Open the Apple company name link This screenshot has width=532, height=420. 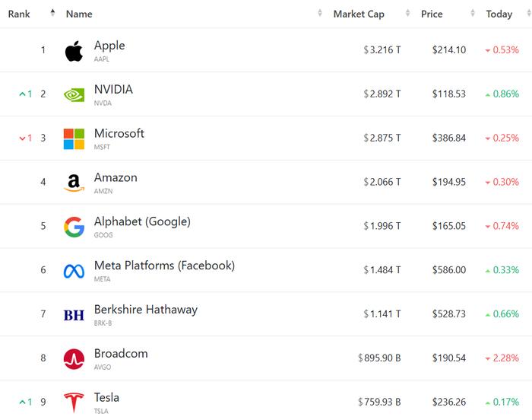[109, 46]
